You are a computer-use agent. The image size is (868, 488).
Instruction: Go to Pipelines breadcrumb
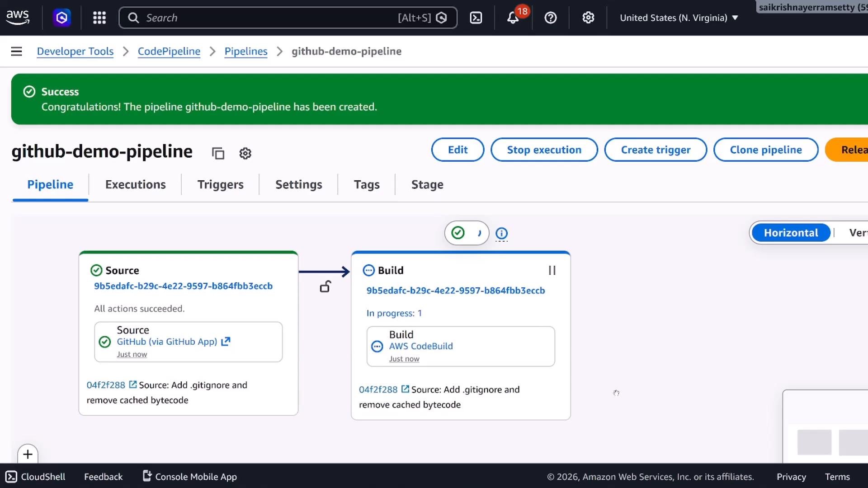[246, 52]
